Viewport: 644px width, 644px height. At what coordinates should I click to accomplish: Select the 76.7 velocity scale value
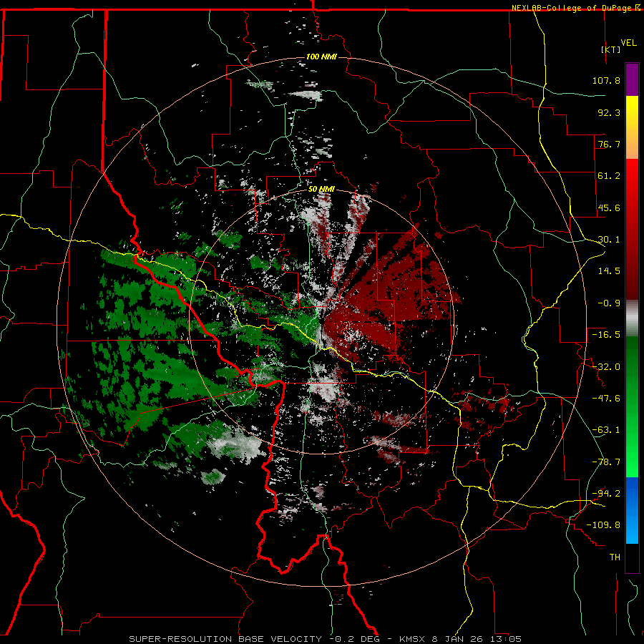[x=609, y=144]
